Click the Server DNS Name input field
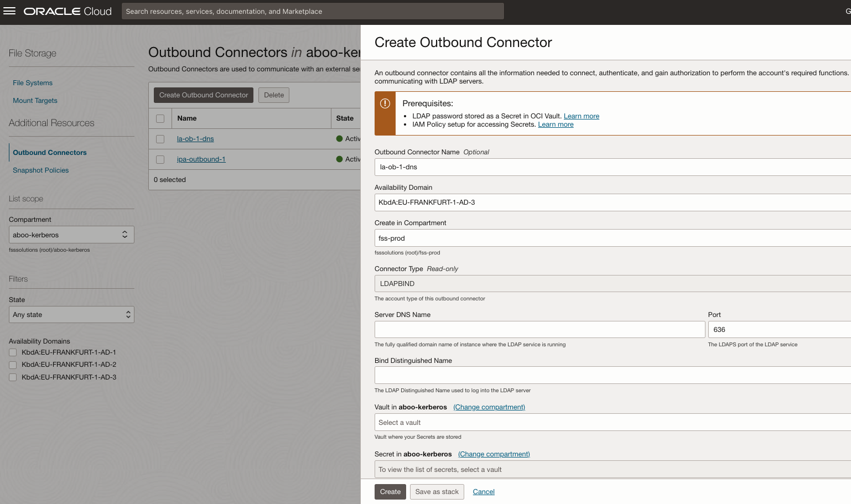 pyautogui.click(x=539, y=329)
